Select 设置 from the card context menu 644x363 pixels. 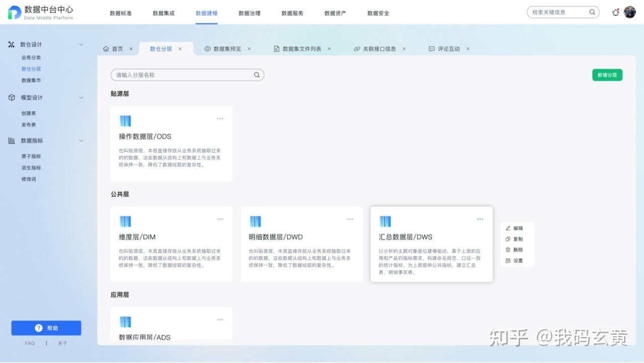[514, 261]
